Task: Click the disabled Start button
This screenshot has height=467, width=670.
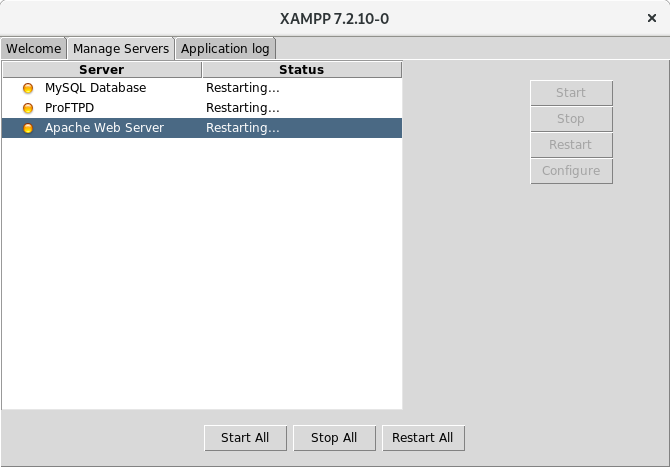Action: coord(571,93)
